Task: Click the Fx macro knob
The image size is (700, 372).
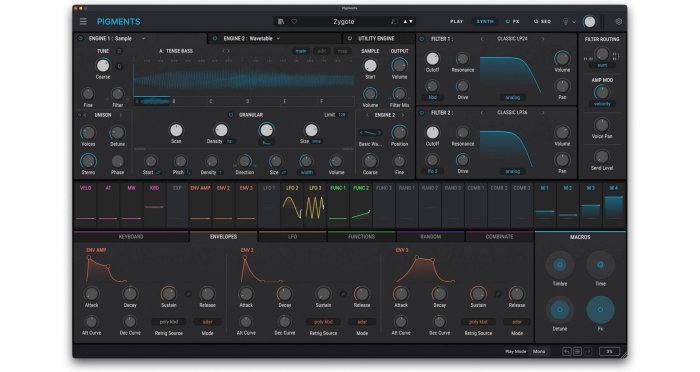Action: 600,309
